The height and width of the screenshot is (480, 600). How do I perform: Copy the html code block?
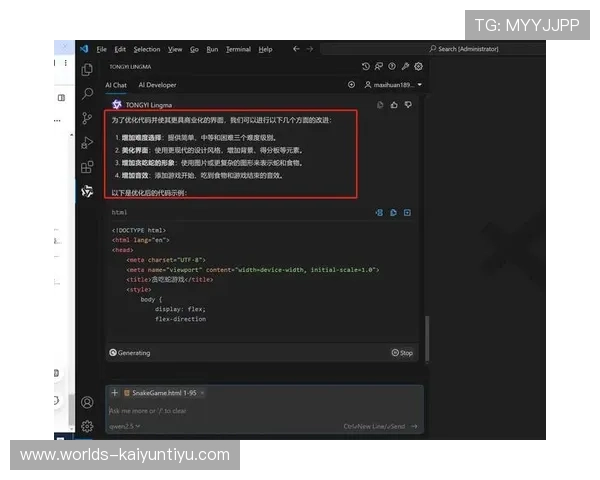tap(393, 212)
